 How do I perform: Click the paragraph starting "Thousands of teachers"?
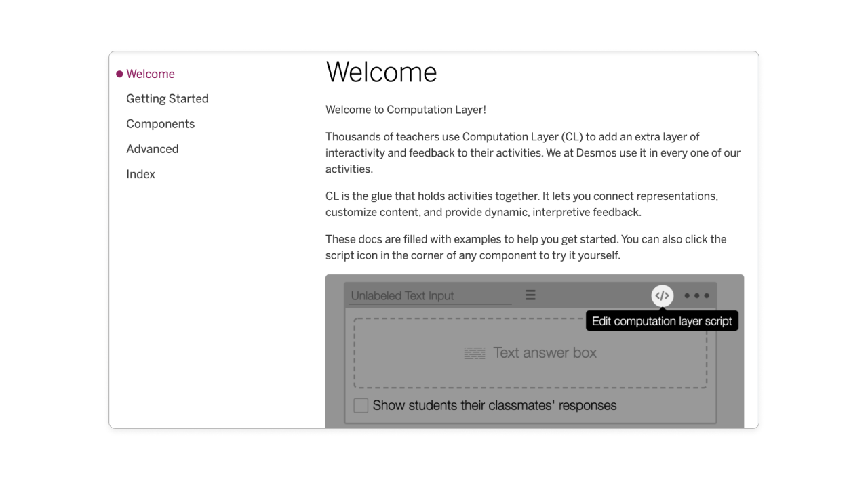coord(532,152)
